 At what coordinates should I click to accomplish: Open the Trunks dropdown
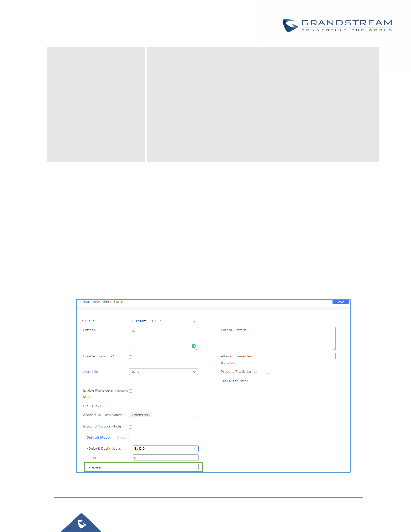coord(163,321)
